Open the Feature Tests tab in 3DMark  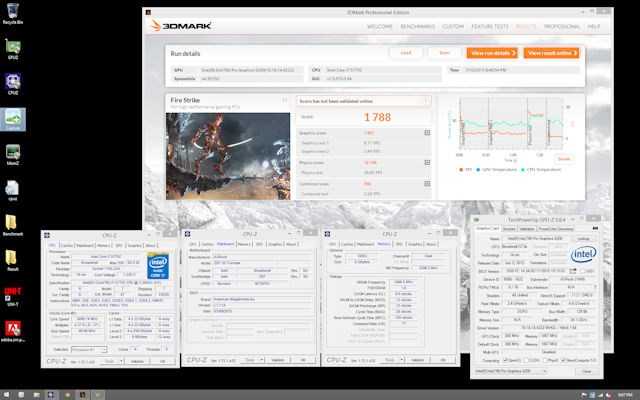(x=490, y=27)
